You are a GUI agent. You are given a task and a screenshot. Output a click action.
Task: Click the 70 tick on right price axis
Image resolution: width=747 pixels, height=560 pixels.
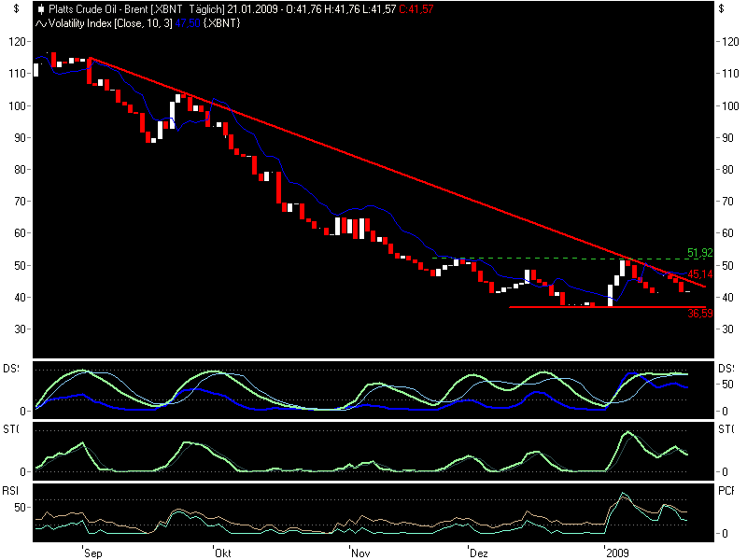(730, 202)
